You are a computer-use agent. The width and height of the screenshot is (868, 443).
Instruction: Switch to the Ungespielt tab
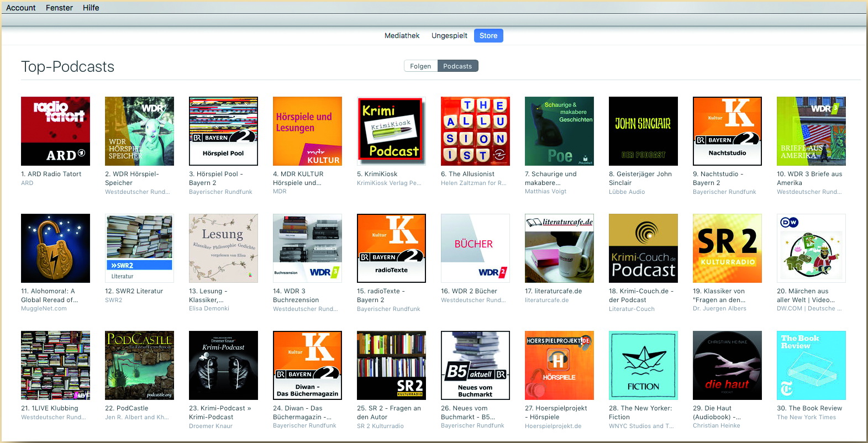449,36
